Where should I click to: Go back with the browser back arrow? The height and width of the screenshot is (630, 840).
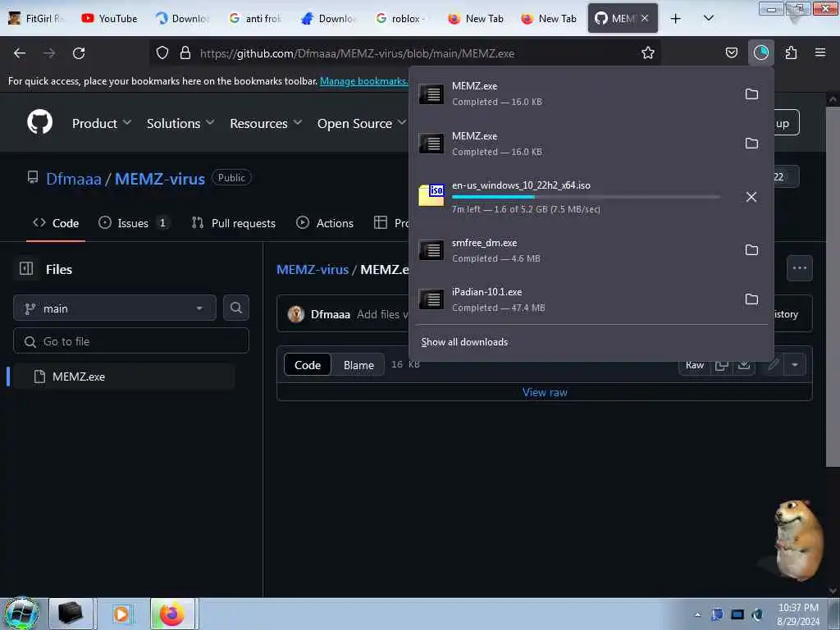click(20, 53)
